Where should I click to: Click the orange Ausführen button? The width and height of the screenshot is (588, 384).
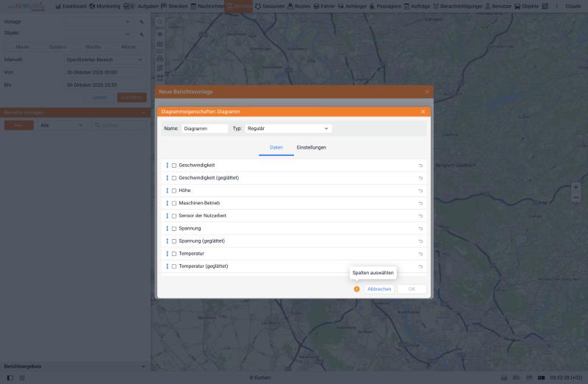point(132,98)
